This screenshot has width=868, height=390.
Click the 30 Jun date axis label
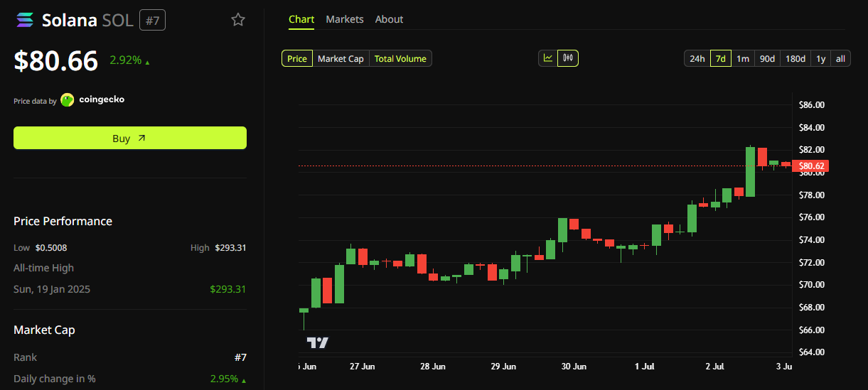tap(574, 367)
